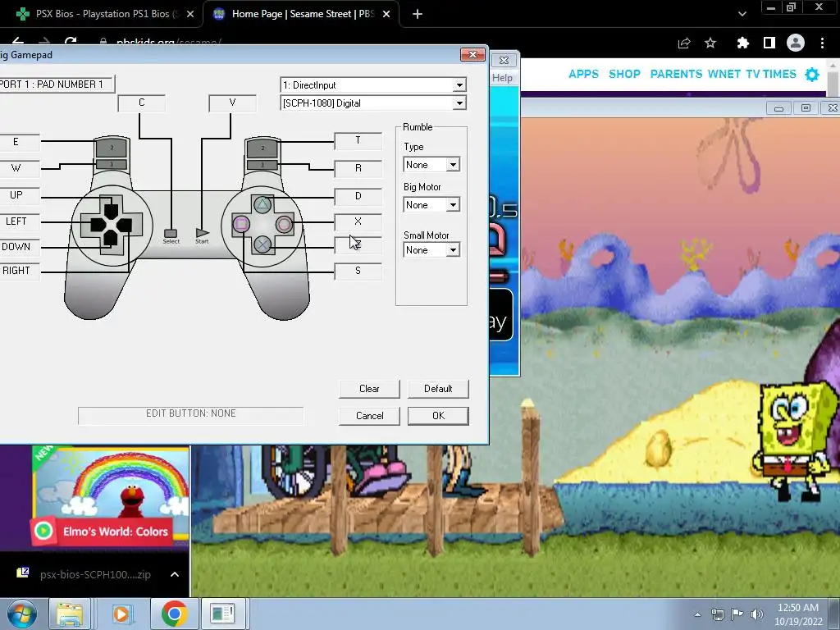Open APPS in PBS Kids navigation
Viewport: 840px width, 630px height.
coord(583,74)
